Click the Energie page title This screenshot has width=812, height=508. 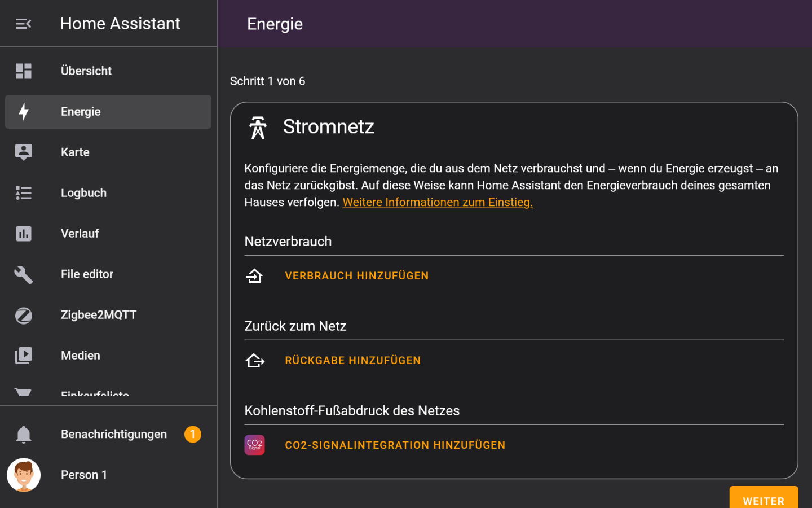(x=275, y=24)
